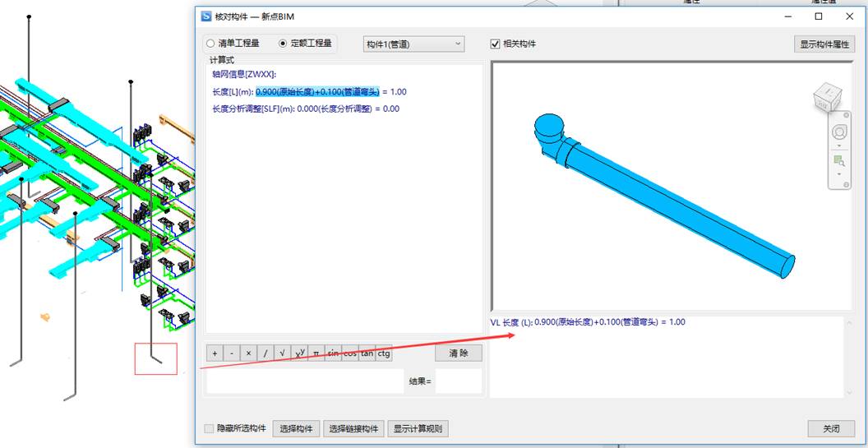This screenshot has width=868, height=448.
Task: Toggle the 相关构件 checkbox
Action: tap(496, 44)
